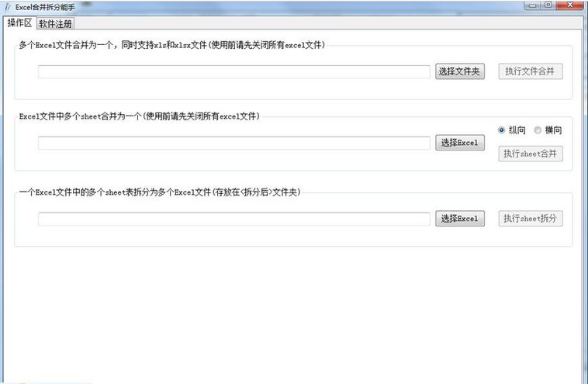Click the 选择文件夹 button
Image resolution: width=588 pixels, height=384 pixels.
click(x=460, y=71)
